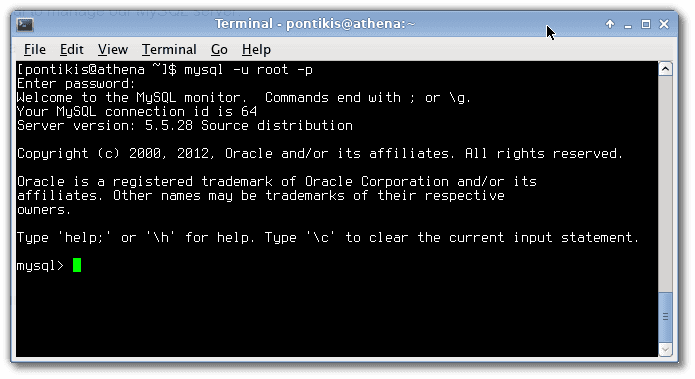Click the green cursor at mysql prompt
The width and height of the screenshot is (695, 379).
(77, 265)
